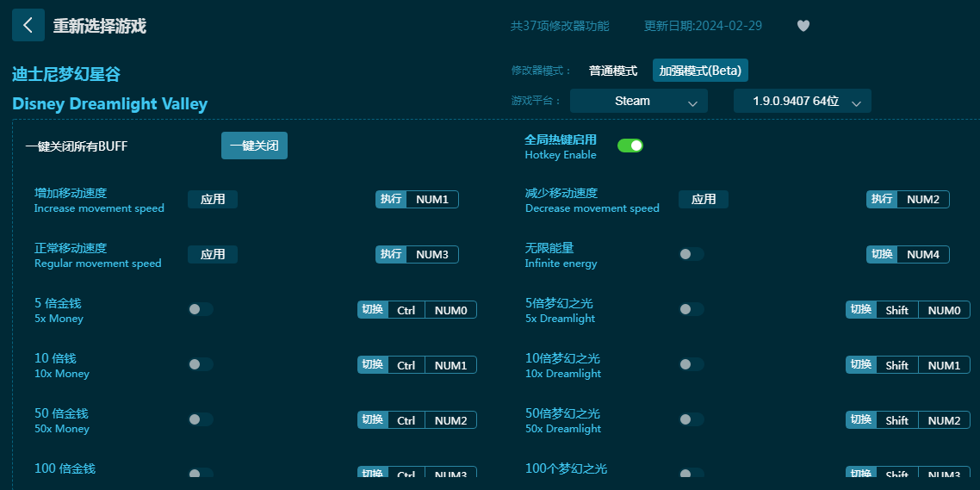Viewport: 980px width, 490px height.
Task: Change Ctrl modifier for 10x Money
Action: (406, 365)
